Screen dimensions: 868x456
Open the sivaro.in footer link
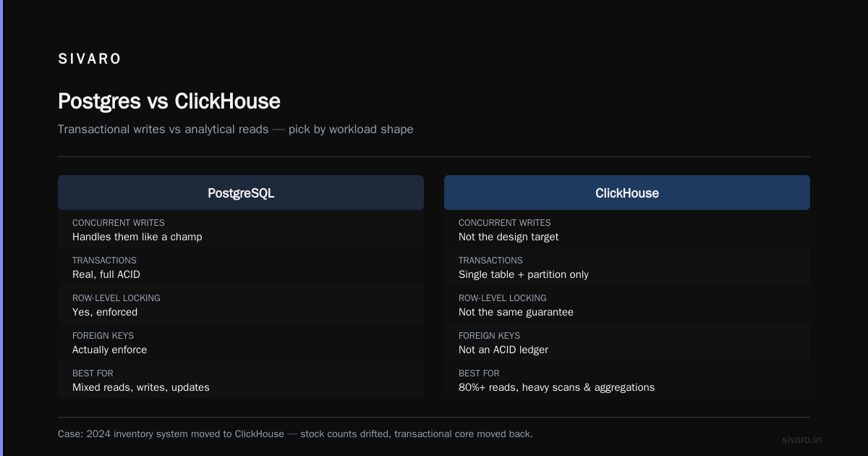point(801,439)
